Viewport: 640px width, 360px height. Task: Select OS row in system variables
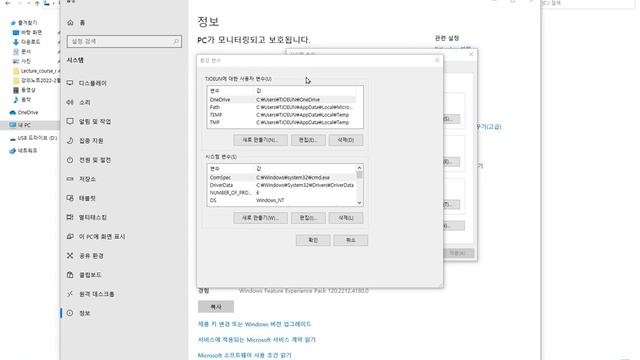pos(282,200)
